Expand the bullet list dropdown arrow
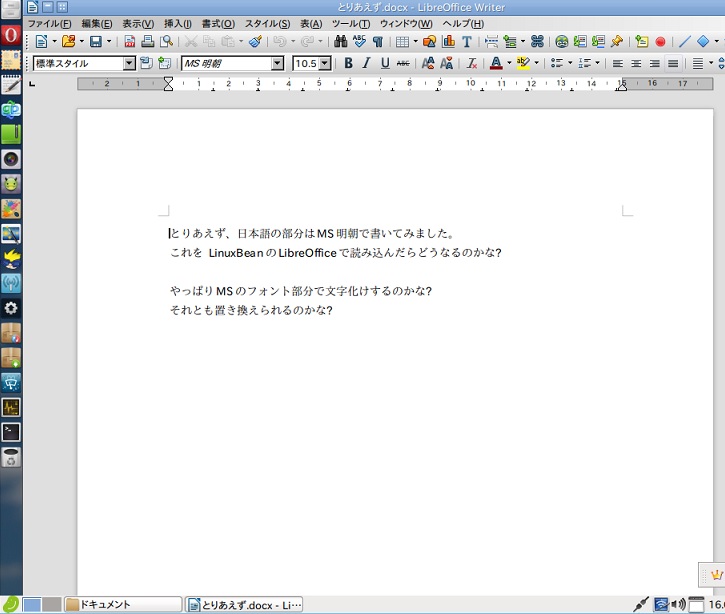 point(570,63)
